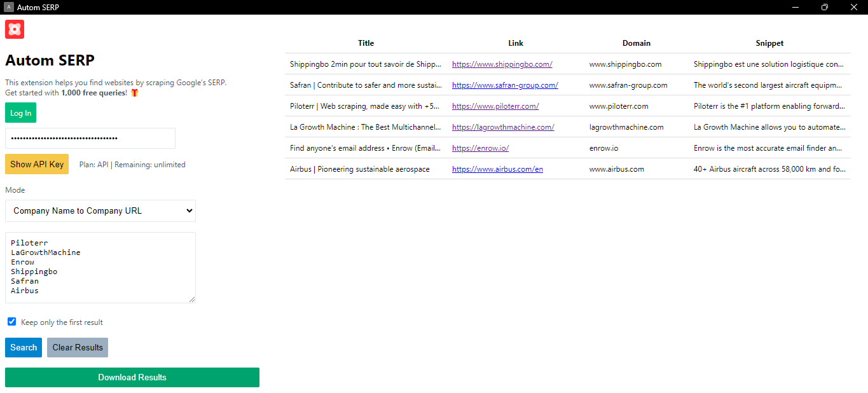Click the Airbus line in the text area
Screen dimensions: 868x393
coord(25,291)
